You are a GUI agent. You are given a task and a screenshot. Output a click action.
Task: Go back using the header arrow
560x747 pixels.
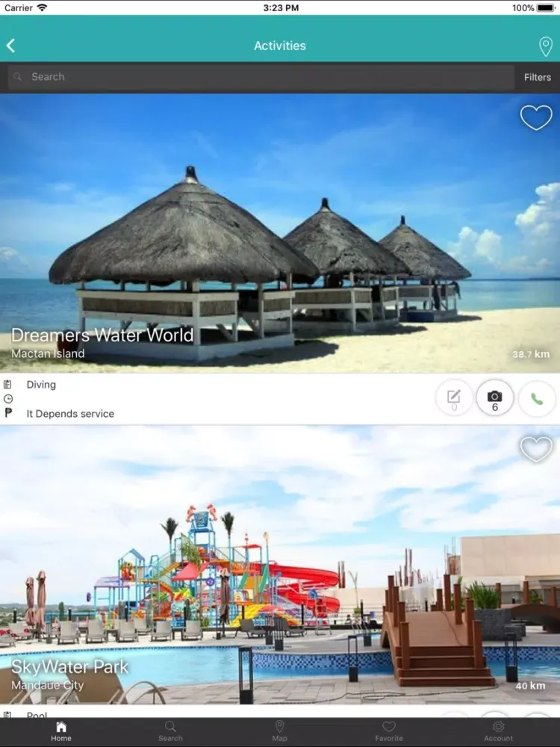pyautogui.click(x=11, y=46)
